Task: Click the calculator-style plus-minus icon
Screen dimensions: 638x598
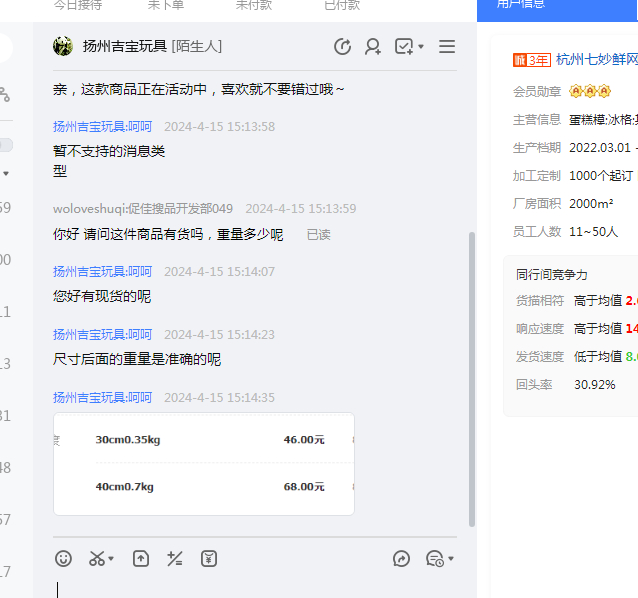Action: point(175,559)
